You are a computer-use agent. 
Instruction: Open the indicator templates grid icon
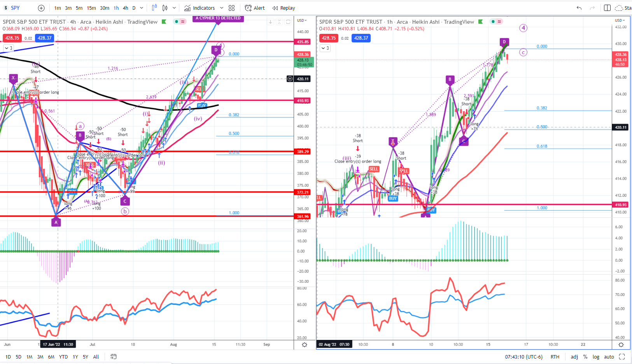(232, 8)
